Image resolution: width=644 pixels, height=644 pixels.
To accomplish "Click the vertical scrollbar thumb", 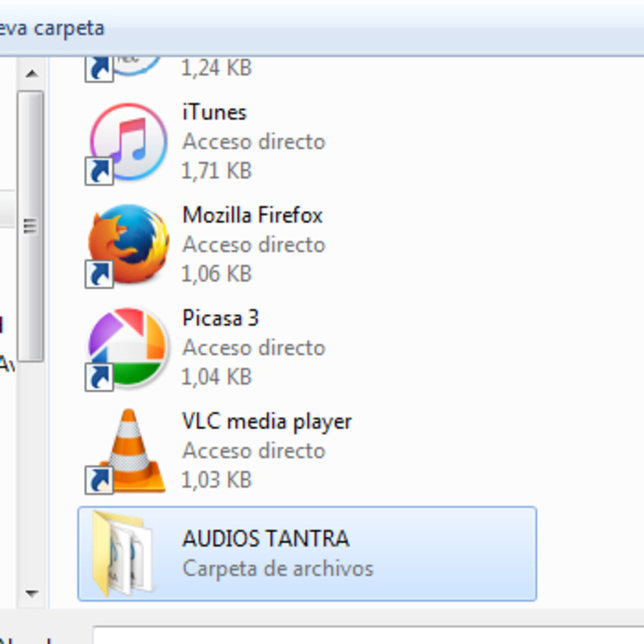I will (x=31, y=226).
